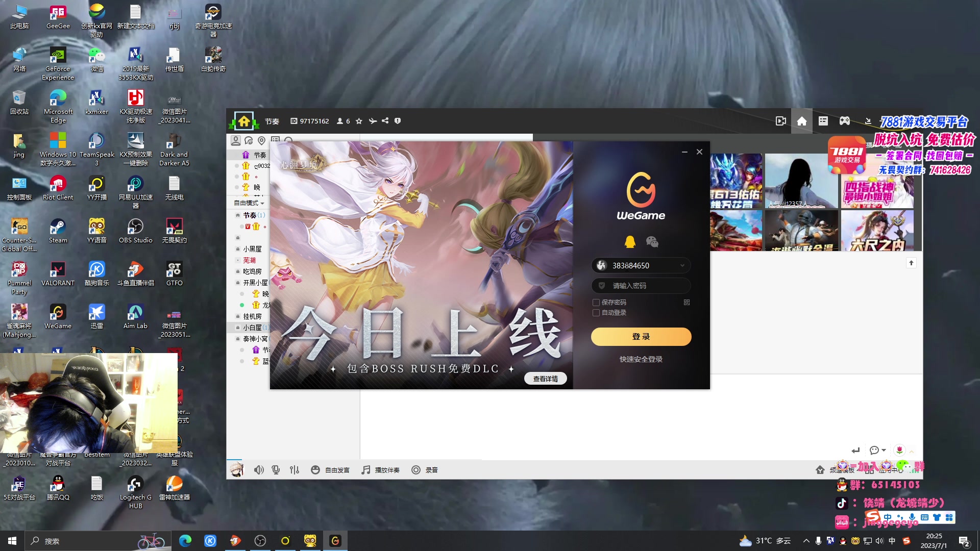The width and height of the screenshot is (980, 551).
Task: Check the 自动登录 auto login box
Action: 596,313
